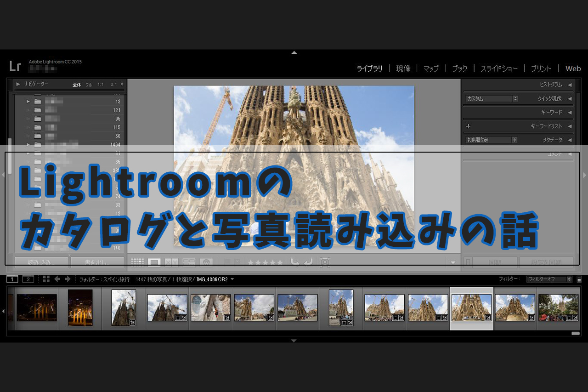588x392 pixels.
Task: Click the 書き出し export button
Action: coord(97,262)
